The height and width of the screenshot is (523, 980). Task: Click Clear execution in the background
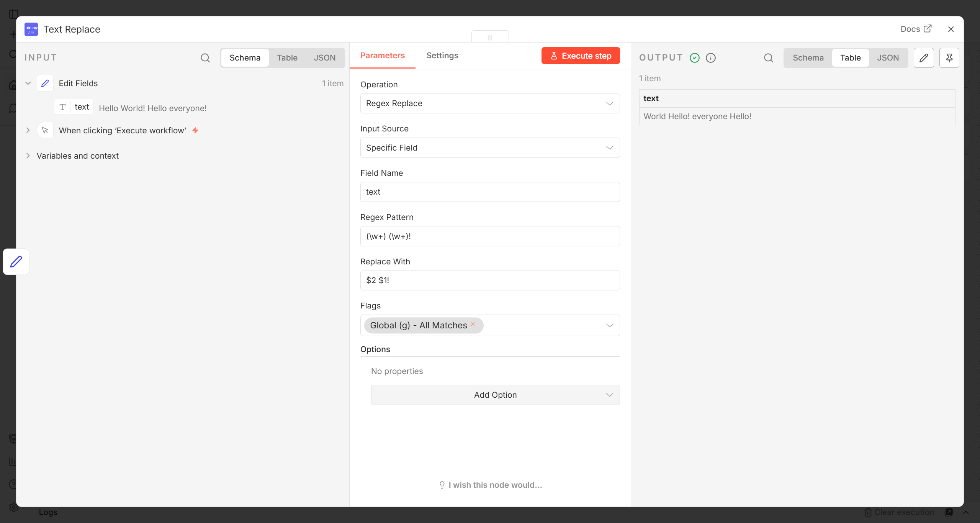(x=899, y=512)
